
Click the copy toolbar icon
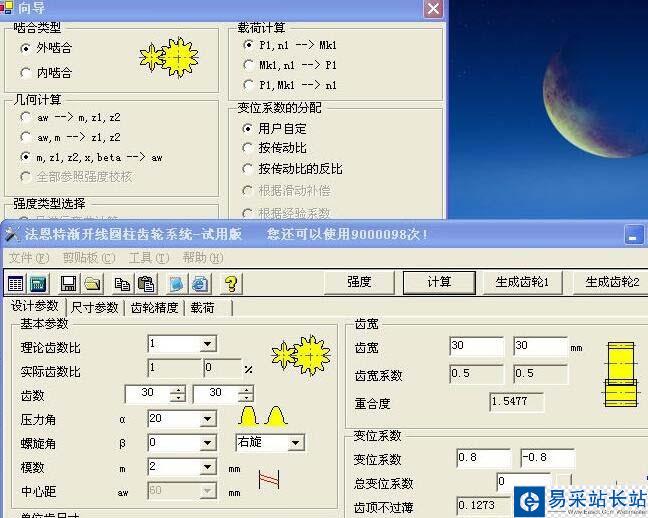tap(122, 284)
